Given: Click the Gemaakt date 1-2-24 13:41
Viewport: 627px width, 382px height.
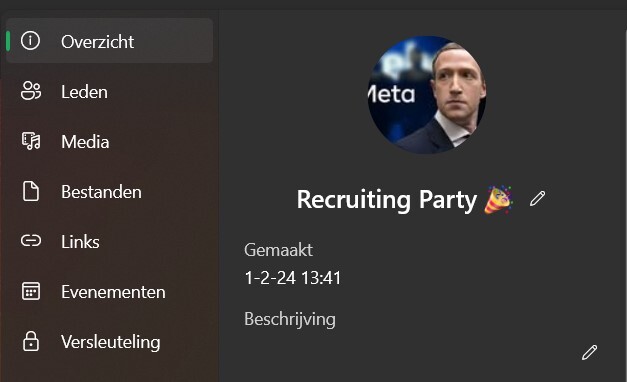Looking at the screenshot, I should [292, 278].
